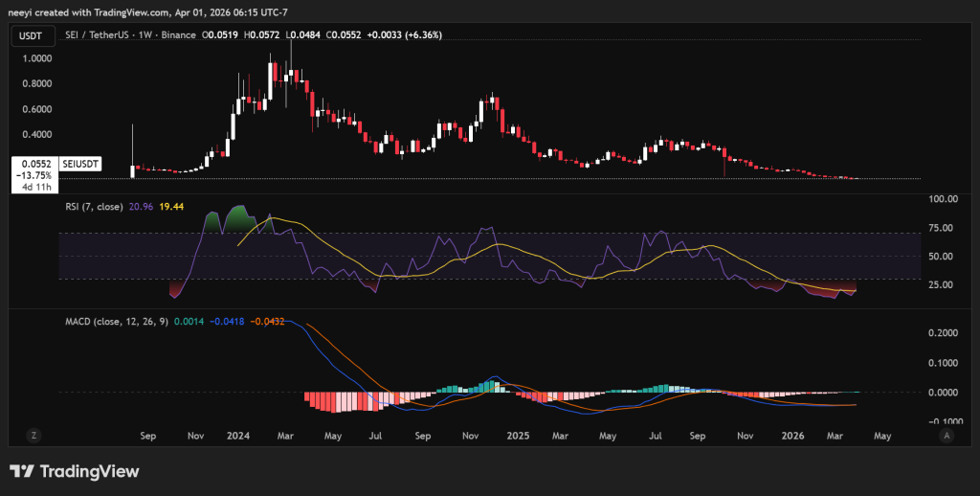This screenshot has height=496, width=980.
Task: Click the SEIUSDT price label tag
Action: tap(79, 165)
